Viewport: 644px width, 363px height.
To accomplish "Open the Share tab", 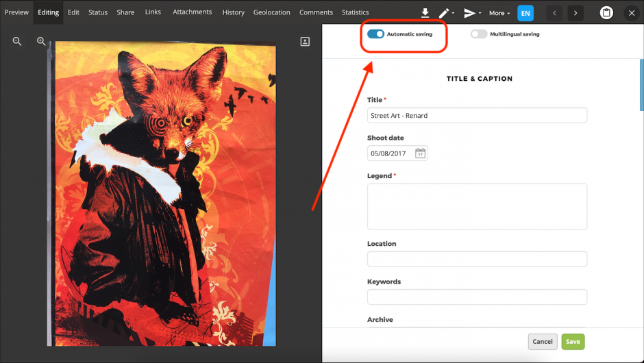I will coord(125,12).
